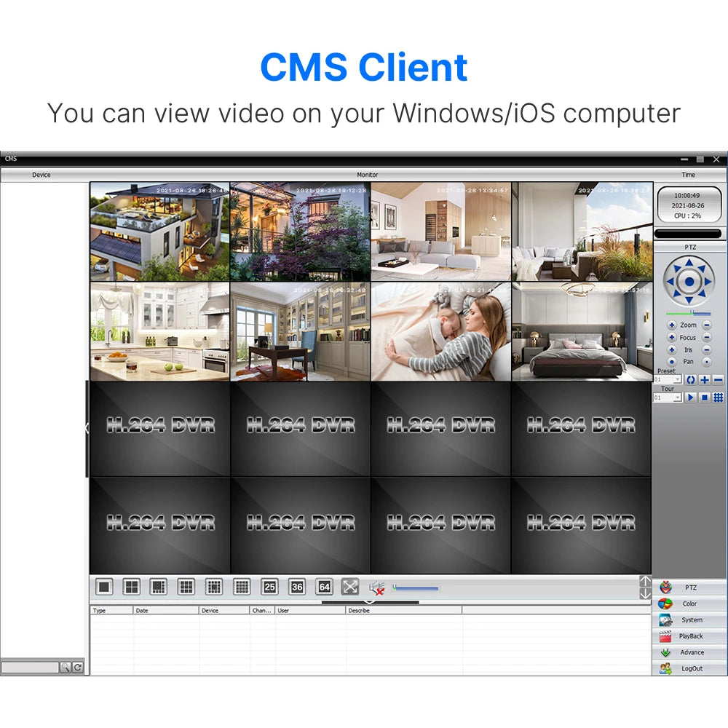Unmute audio using the speaker icon

coord(376,587)
